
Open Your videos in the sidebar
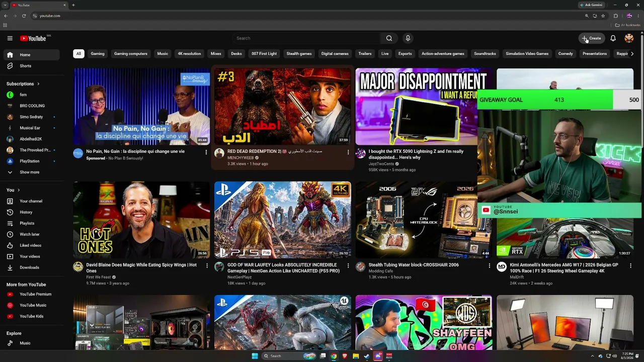pyautogui.click(x=31, y=256)
